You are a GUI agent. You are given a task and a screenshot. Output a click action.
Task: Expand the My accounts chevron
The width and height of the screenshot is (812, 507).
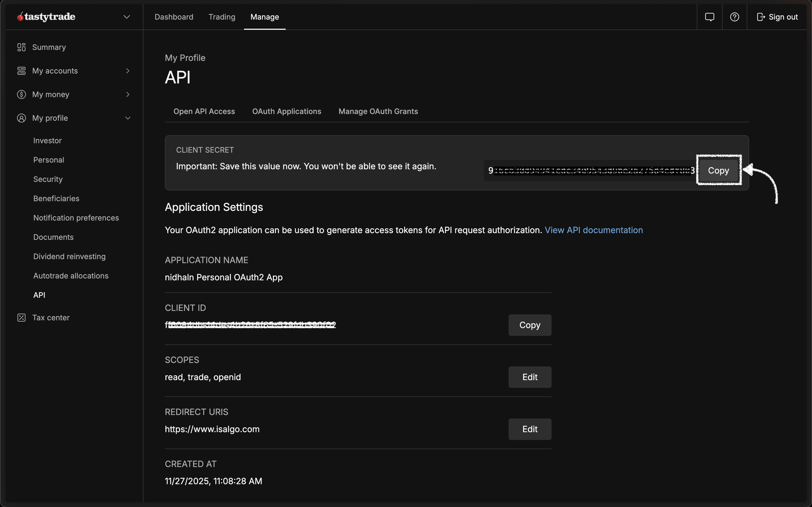click(128, 71)
